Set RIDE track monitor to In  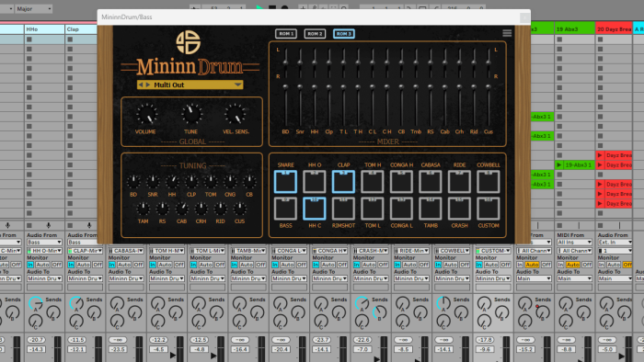click(397, 265)
